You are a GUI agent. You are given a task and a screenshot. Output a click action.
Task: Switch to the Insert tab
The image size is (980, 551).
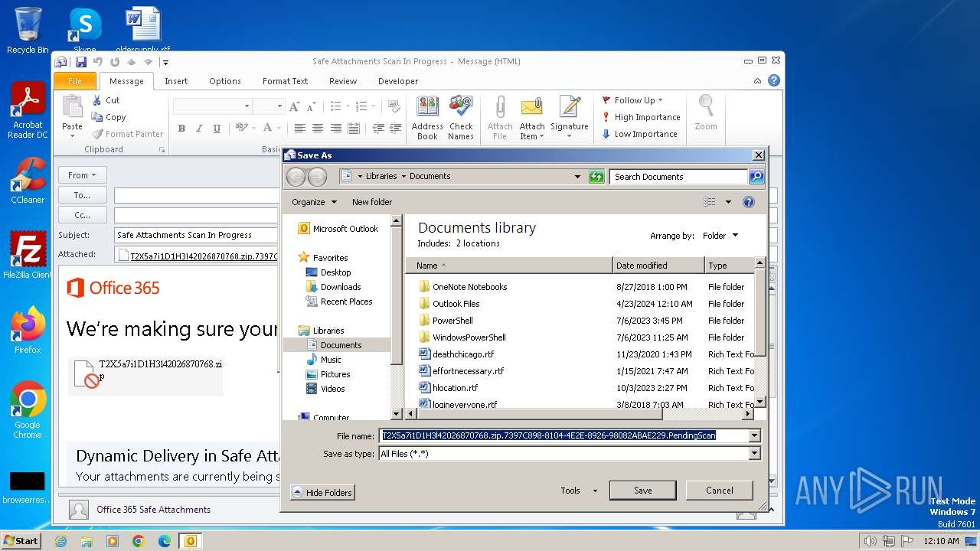pyautogui.click(x=176, y=81)
